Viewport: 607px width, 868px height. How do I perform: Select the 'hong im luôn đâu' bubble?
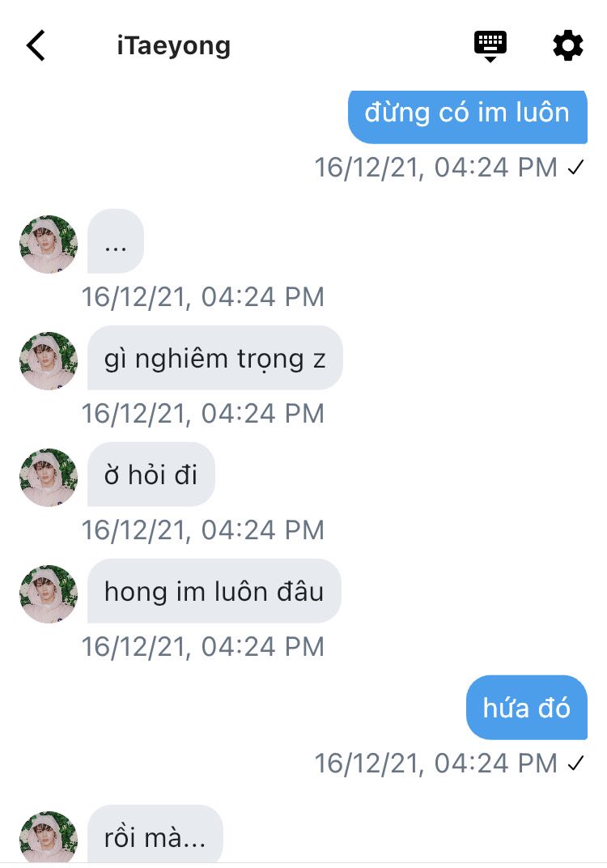(x=214, y=590)
